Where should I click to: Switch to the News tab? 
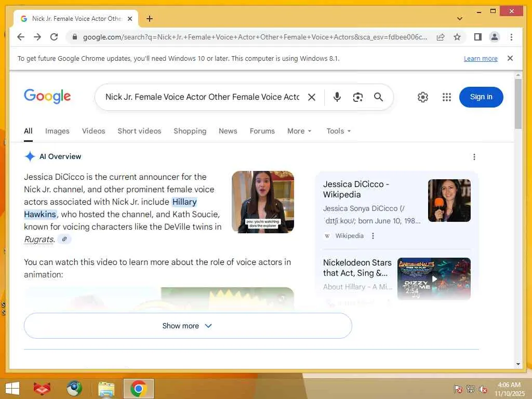[x=228, y=131]
